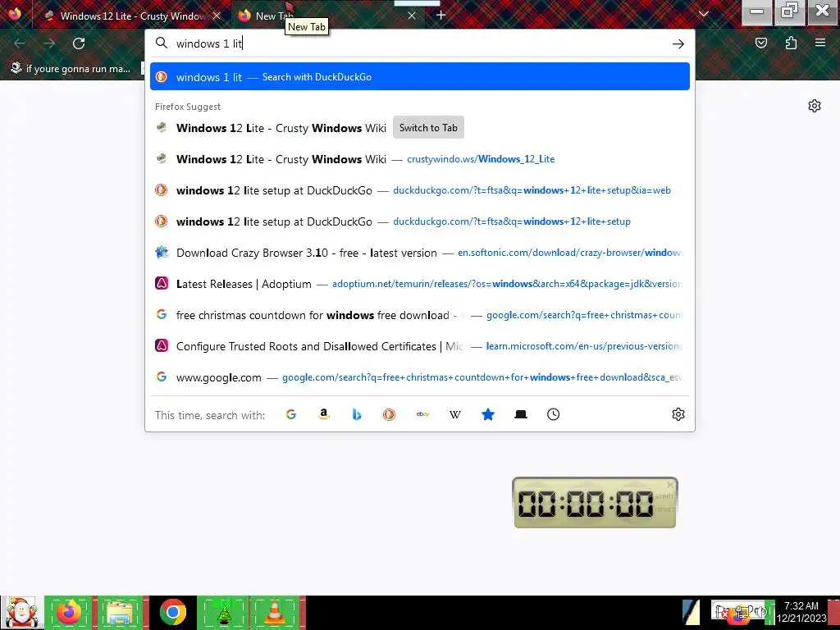Open File Explorer on the taskbar
The height and width of the screenshot is (630, 840).
pos(120,612)
